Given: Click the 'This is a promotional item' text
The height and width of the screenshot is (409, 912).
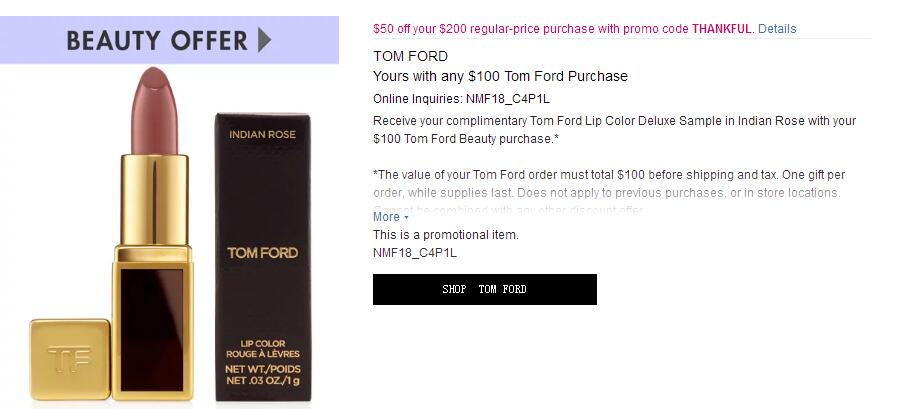Looking at the screenshot, I should coord(446,235).
